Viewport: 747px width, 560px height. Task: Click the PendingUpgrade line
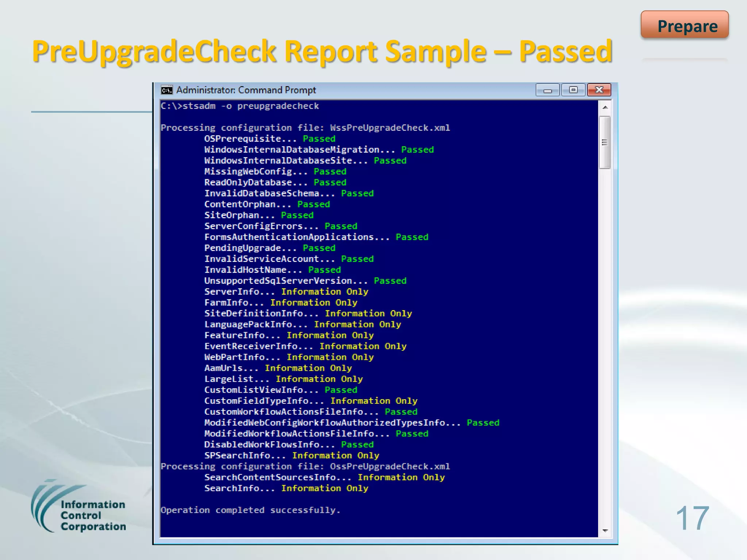270,248
